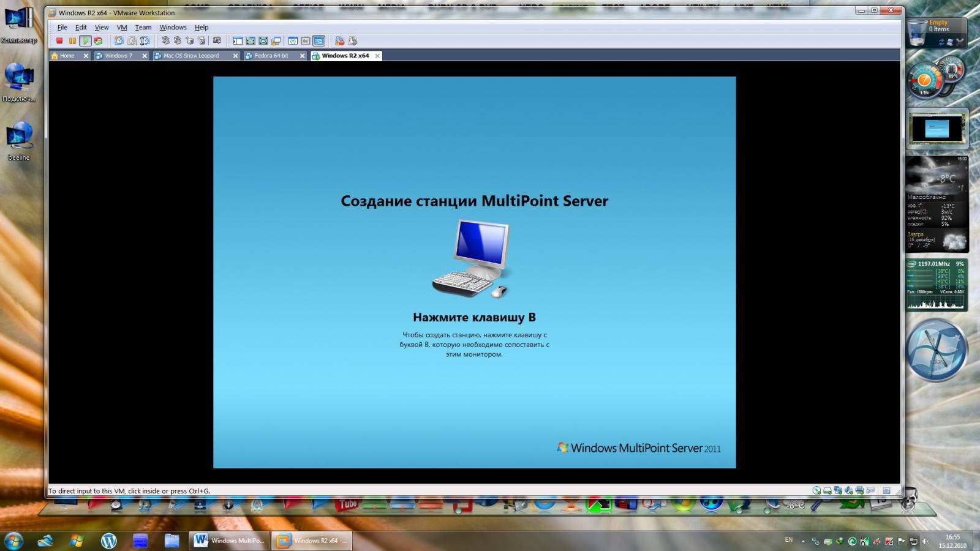Take a snapshot using the clock snapshot icon
The width and height of the screenshot is (980, 551).
[119, 41]
